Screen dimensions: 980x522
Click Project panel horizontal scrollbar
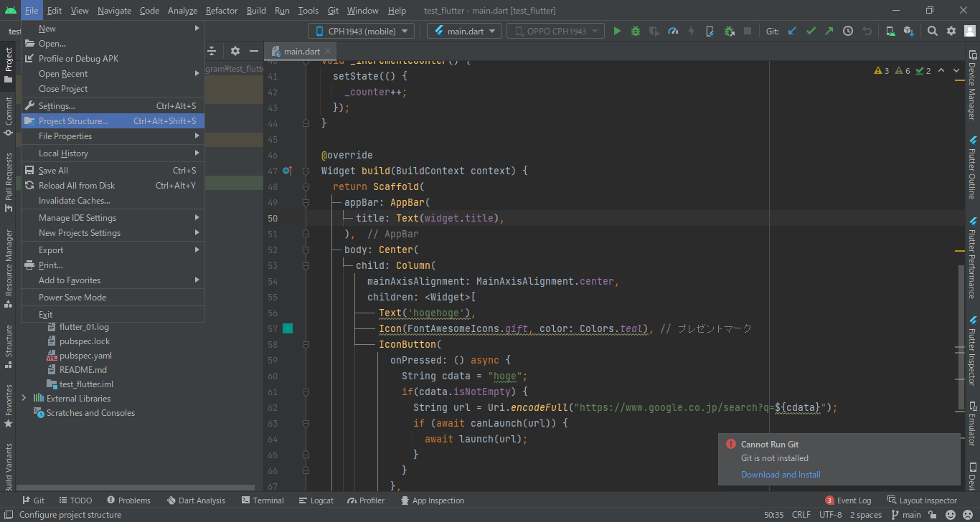(x=135, y=488)
